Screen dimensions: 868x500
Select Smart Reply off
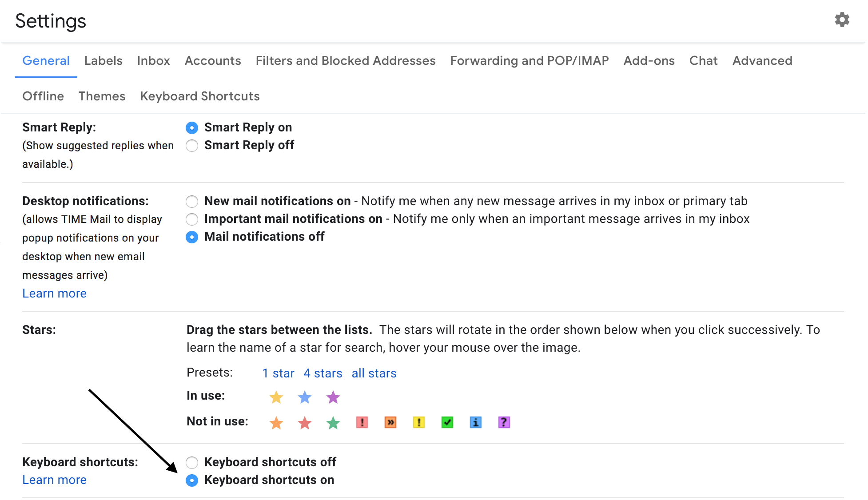coord(192,146)
